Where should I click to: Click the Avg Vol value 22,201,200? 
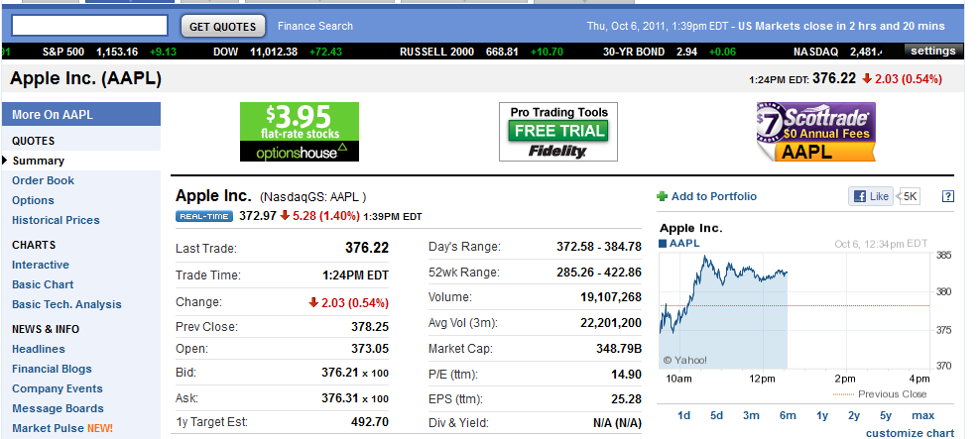coord(611,323)
